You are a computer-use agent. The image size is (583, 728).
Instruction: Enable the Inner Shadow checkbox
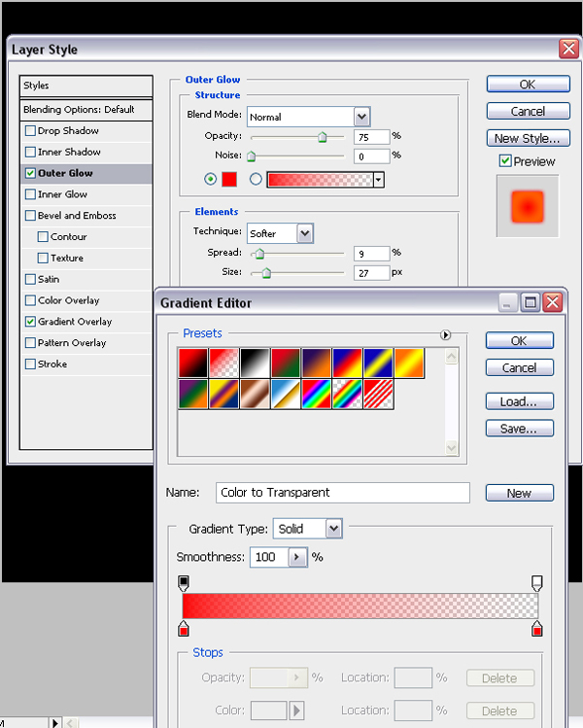click(x=31, y=152)
